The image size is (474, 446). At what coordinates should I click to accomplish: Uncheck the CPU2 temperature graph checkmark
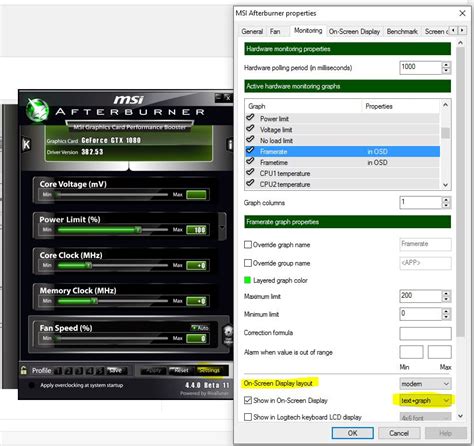pos(250,184)
